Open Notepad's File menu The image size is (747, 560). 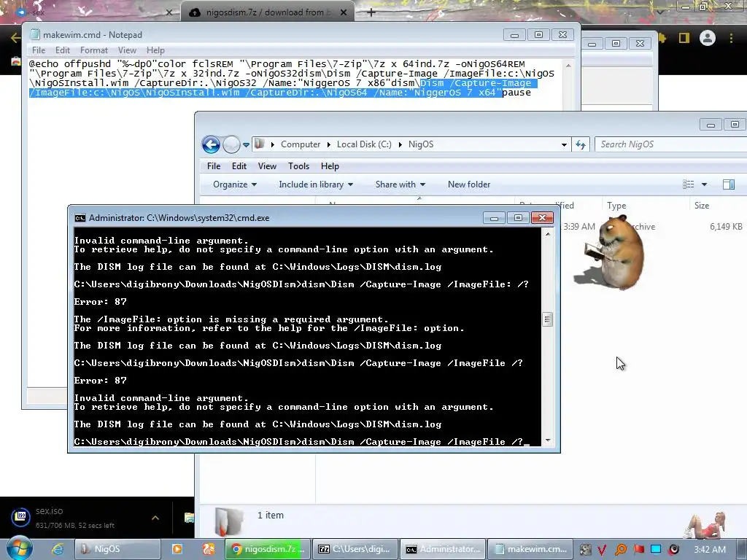39,50
